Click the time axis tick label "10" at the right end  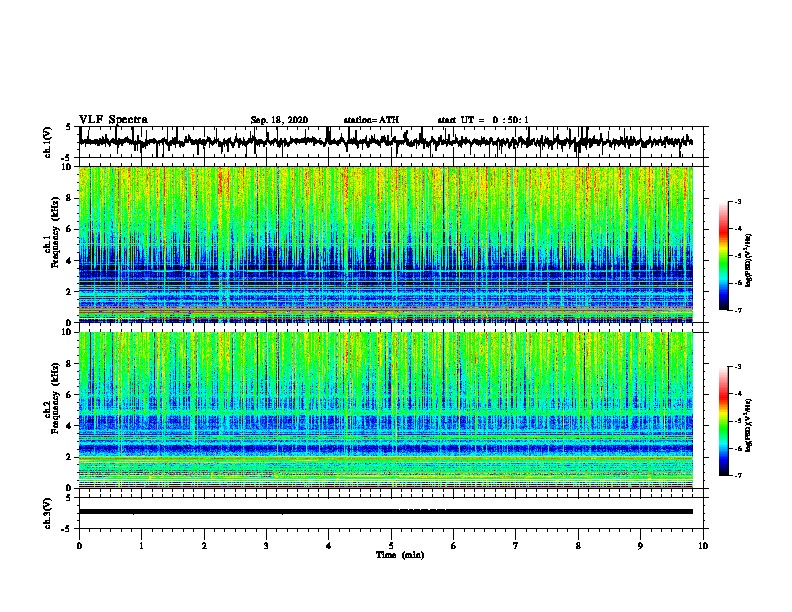[703, 546]
